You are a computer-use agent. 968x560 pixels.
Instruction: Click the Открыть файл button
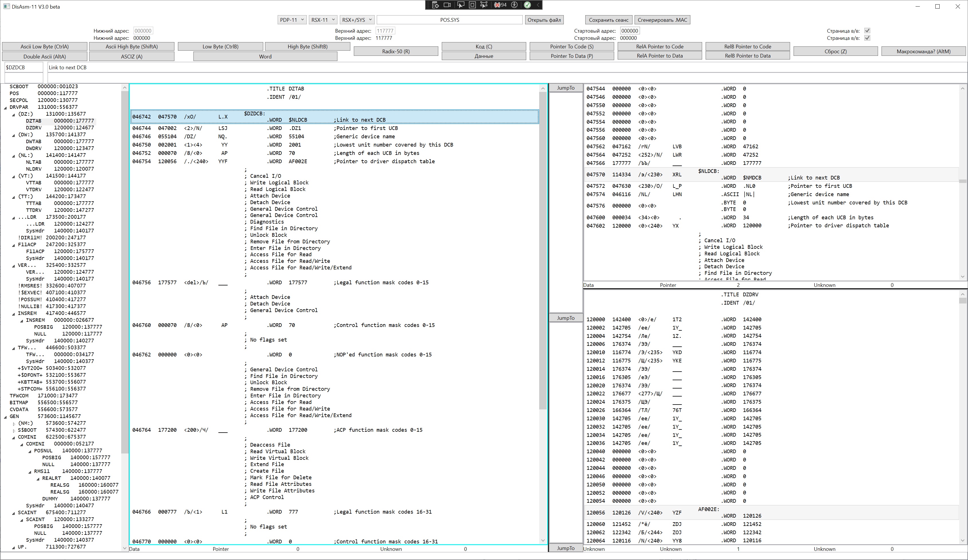pyautogui.click(x=544, y=20)
